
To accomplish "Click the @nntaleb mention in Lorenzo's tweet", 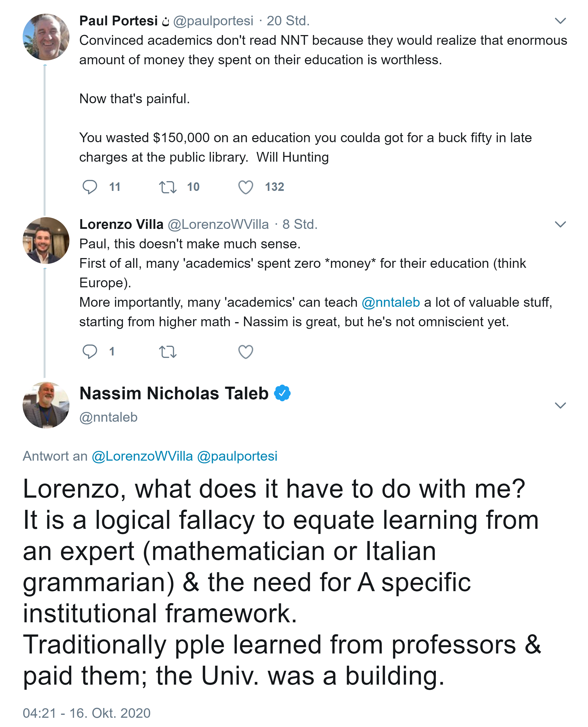I will (x=390, y=302).
